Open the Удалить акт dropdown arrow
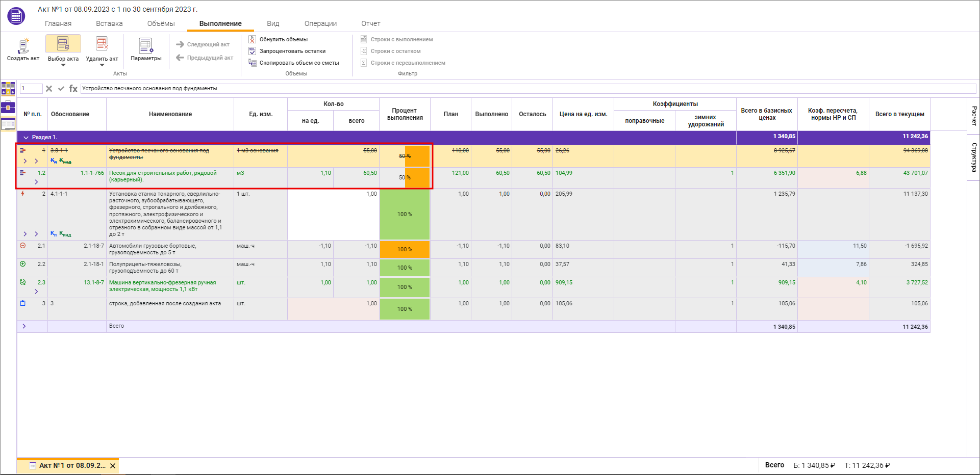980x475 pixels. click(x=102, y=65)
